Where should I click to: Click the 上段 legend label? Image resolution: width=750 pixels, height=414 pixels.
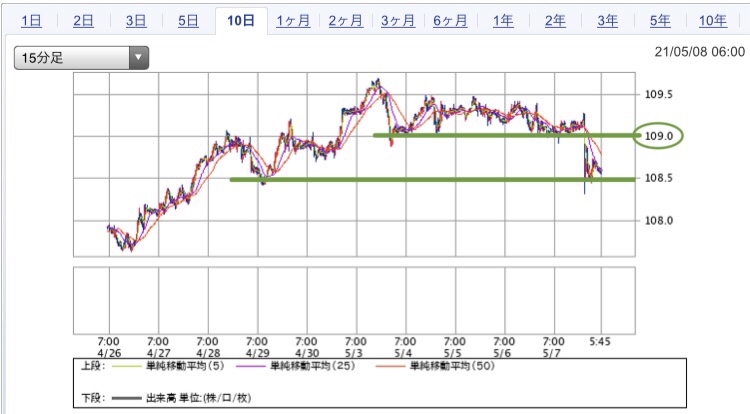pyautogui.click(x=93, y=366)
